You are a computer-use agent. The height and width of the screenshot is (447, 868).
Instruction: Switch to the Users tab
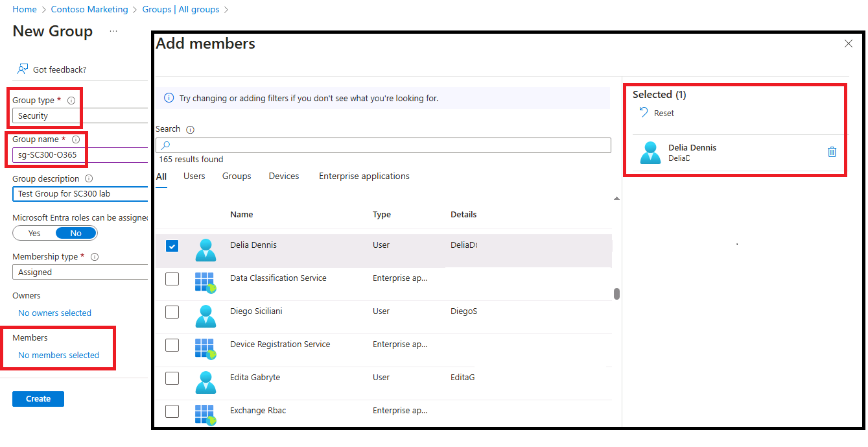click(194, 176)
